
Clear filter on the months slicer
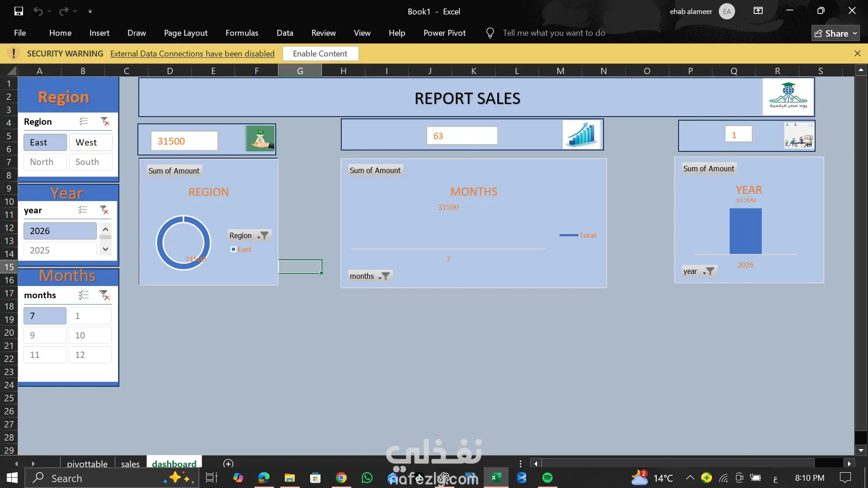point(104,295)
